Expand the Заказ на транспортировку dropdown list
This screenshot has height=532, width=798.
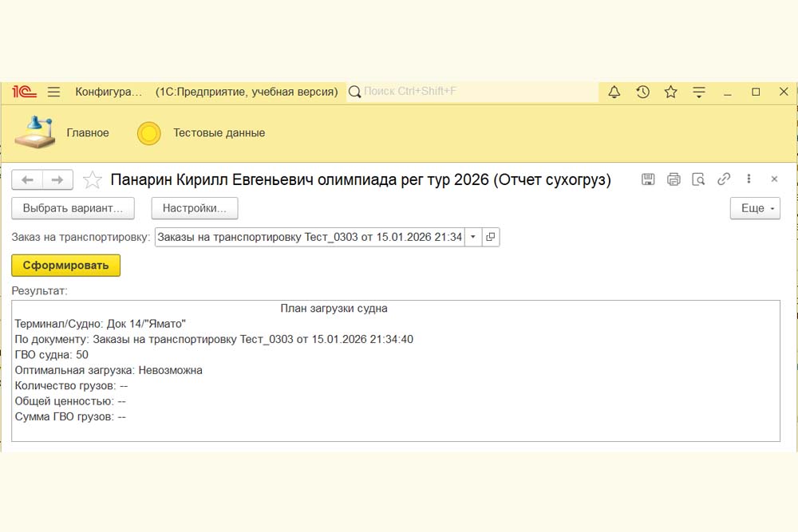[x=472, y=237]
